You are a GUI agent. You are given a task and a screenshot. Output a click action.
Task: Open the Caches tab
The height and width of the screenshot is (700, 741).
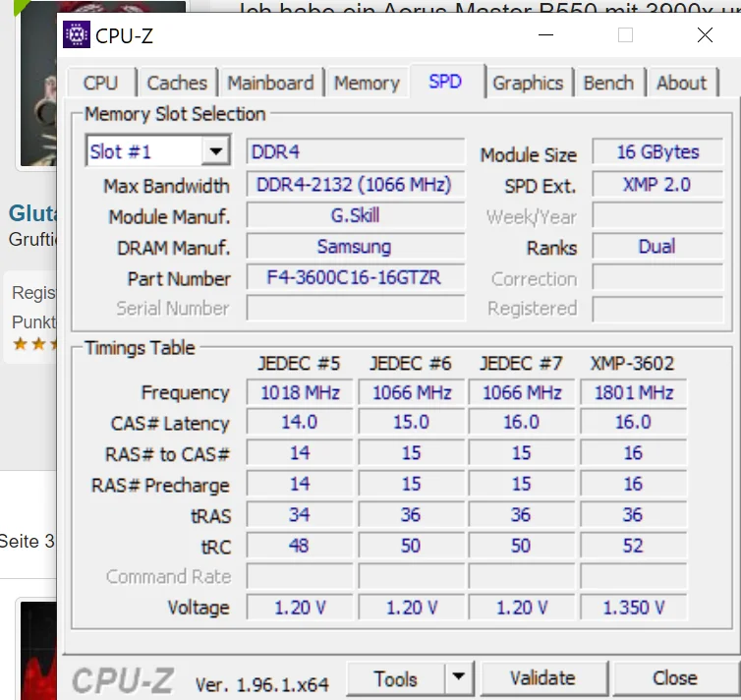click(x=177, y=84)
